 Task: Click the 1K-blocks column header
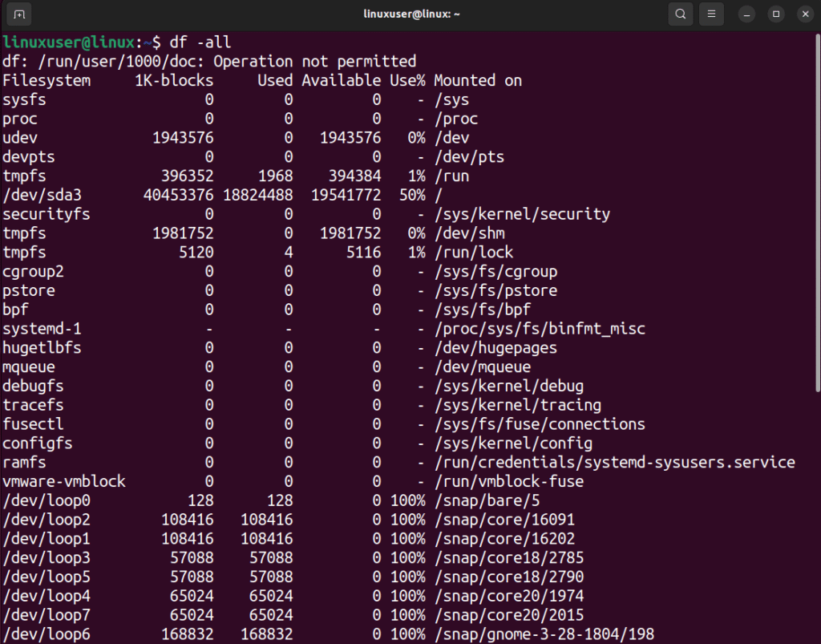click(173, 80)
